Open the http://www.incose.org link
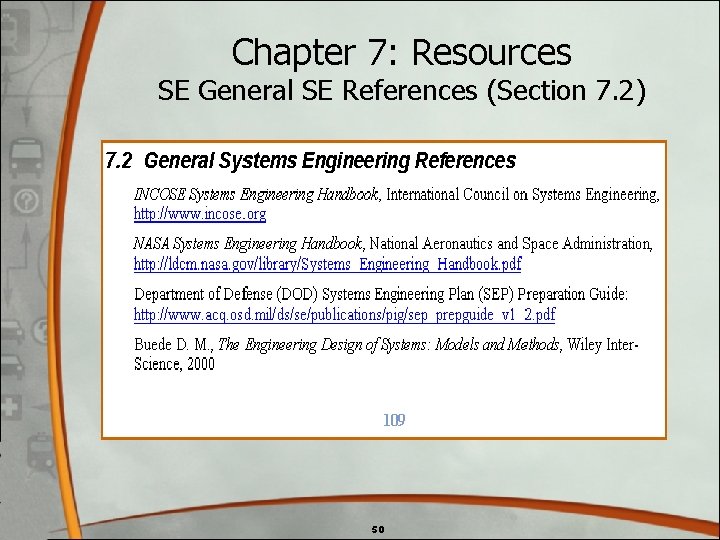Image resolution: width=720 pixels, height=540 pixels. click(x=200, y=214)
